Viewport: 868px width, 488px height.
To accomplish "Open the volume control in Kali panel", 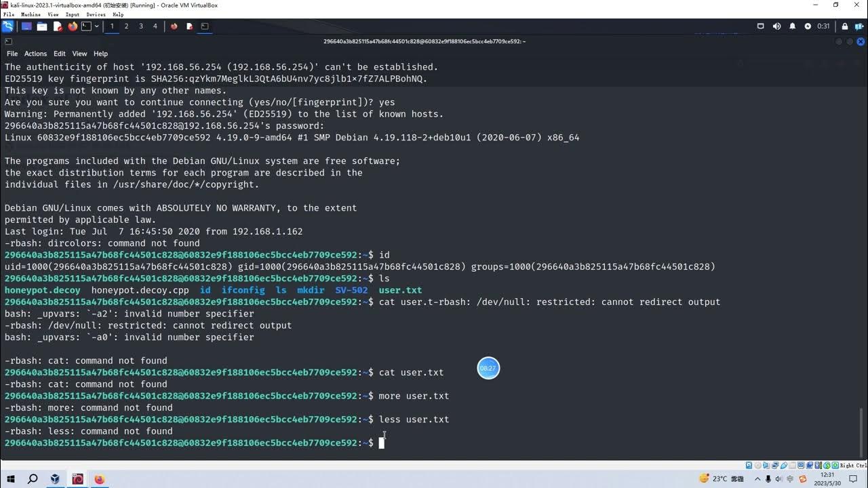I will (x=777, y=26).
